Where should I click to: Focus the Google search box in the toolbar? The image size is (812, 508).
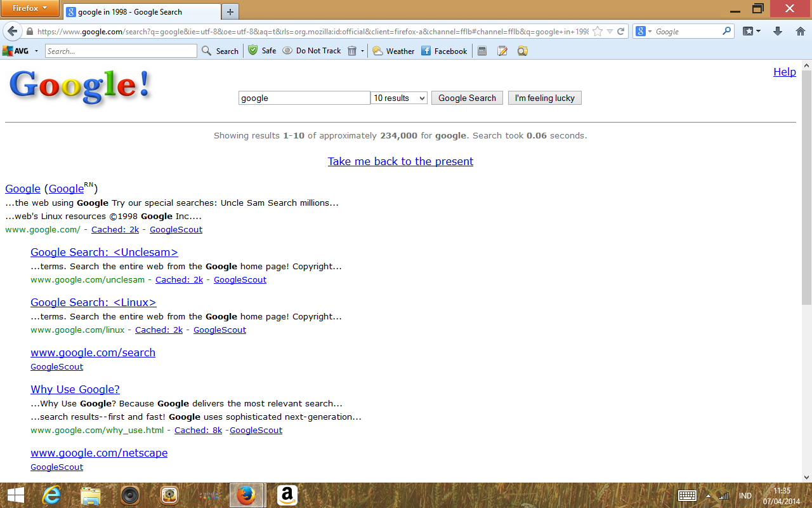tap(688, 31)
